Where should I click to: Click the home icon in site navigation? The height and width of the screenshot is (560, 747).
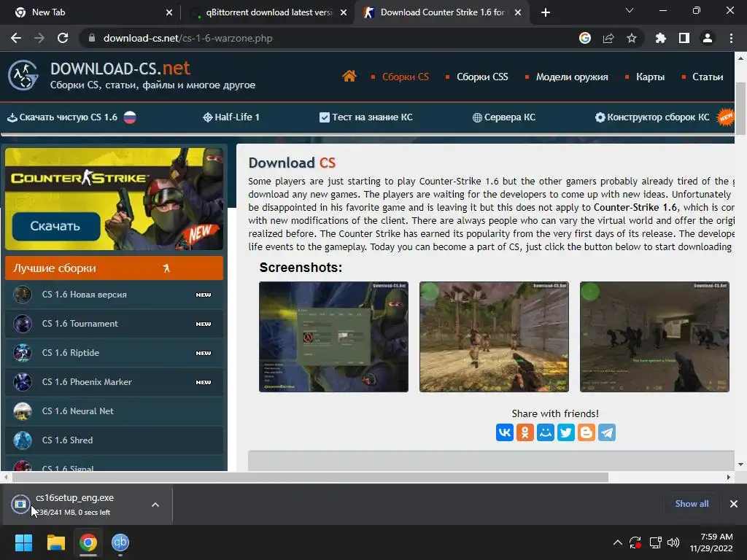[349, 76]
